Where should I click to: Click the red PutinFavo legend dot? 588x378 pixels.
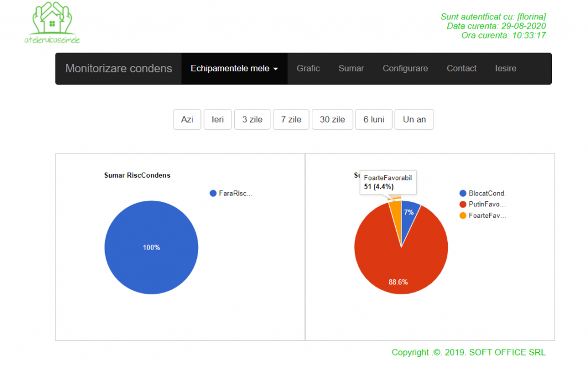(x=463, y=204)
